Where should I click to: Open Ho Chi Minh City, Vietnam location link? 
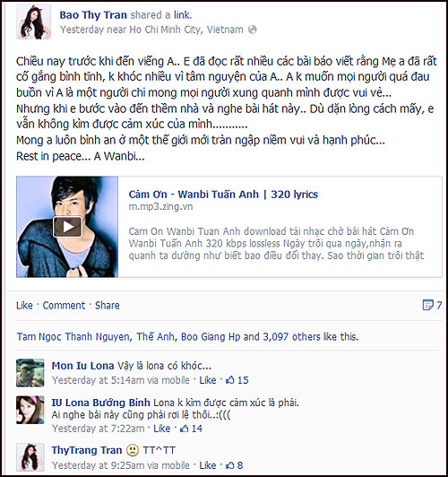click(186, 30)
